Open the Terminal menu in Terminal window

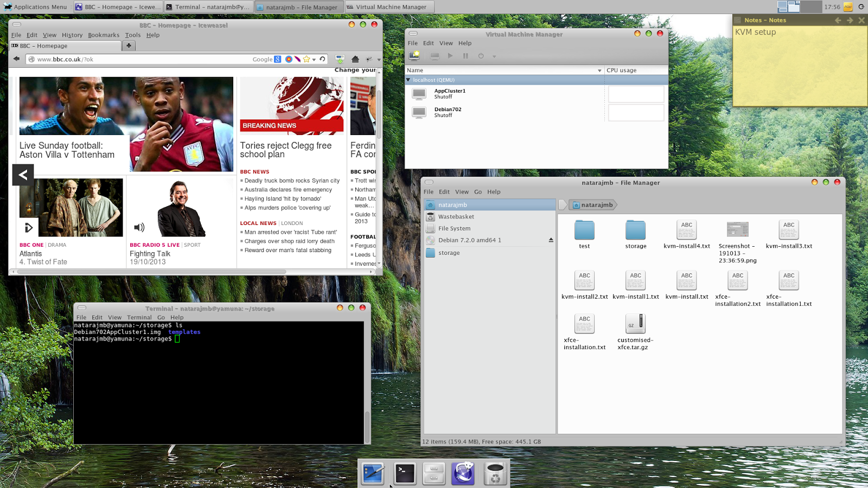coord(139,317)
